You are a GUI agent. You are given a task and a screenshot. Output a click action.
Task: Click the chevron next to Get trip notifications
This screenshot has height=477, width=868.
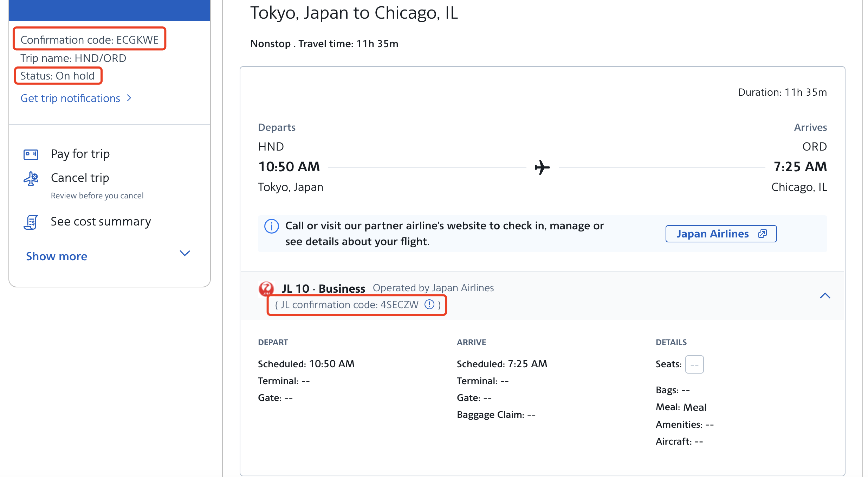click(129, 98)
